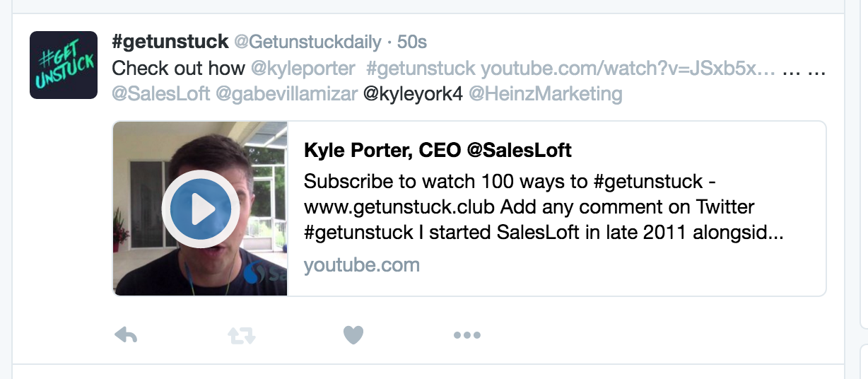
Task: Open the #GetUnstuck profile avatar
Action: click(x=64, y=65)
